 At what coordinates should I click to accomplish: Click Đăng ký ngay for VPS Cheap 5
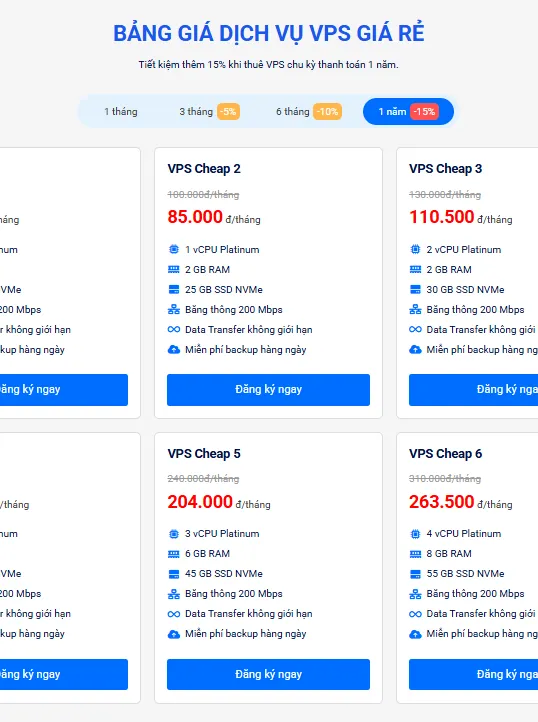click(x=268, y=674)
